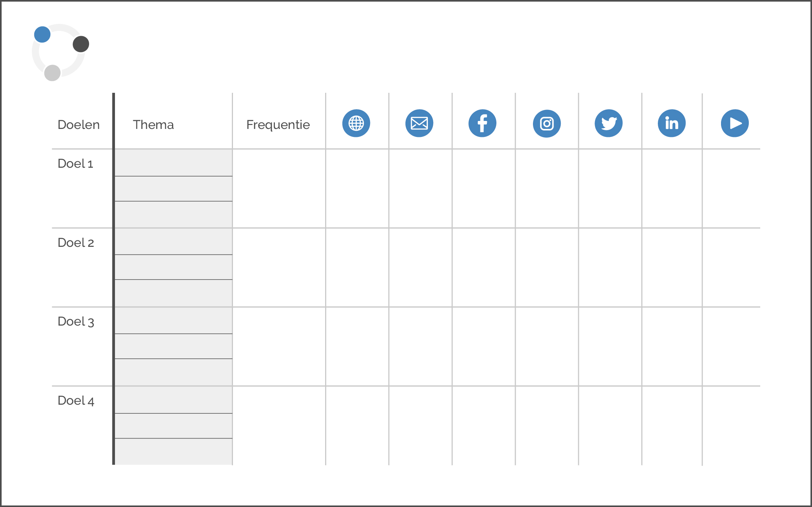Click the Frequentie column header
The height and width of the screenshot is (507, 812).
[278, 125]
